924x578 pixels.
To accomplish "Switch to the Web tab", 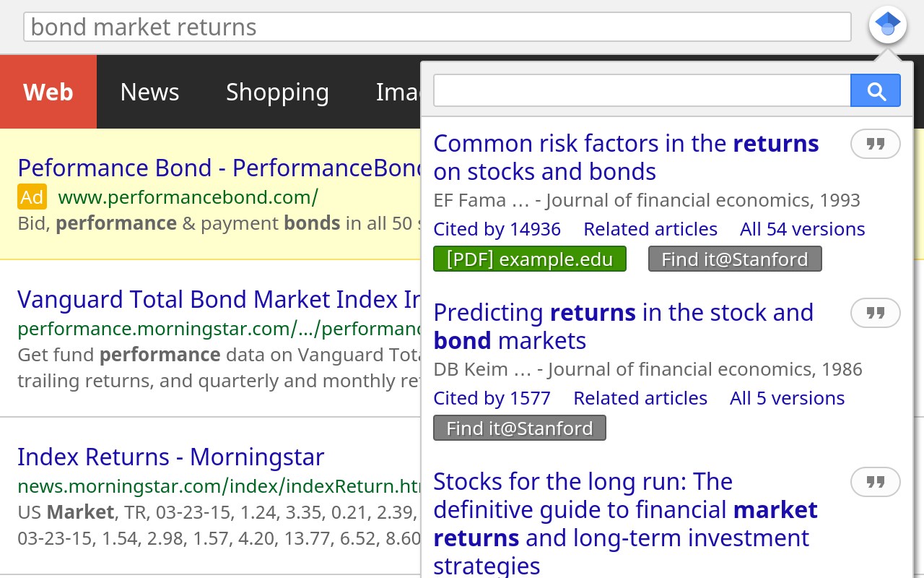I will [x=48, y=92].
